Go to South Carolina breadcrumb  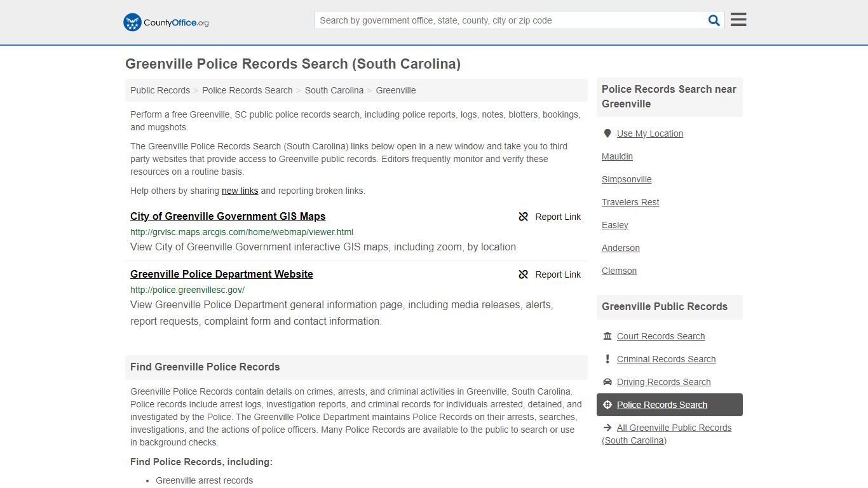coord(334,90)
